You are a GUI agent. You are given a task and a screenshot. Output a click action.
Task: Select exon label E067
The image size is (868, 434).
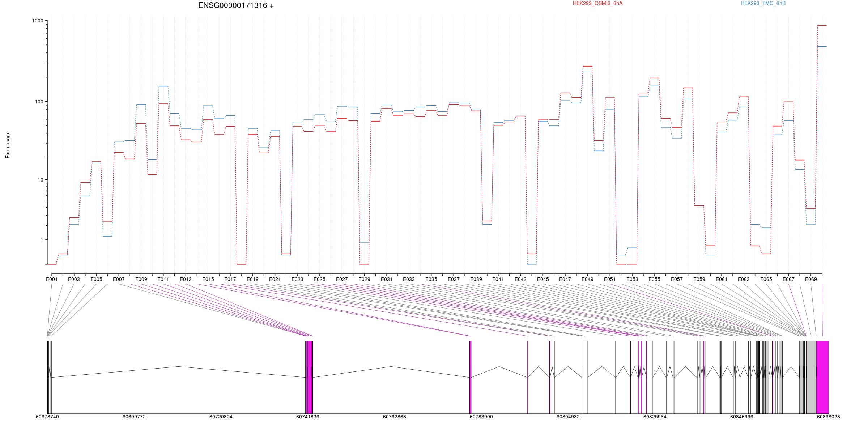pos(788,279)
